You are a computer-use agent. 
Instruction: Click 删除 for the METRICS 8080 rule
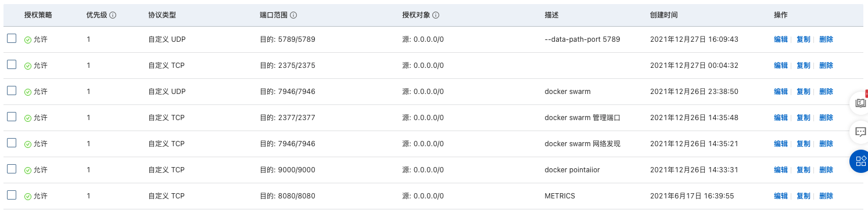tap(826, 196)
